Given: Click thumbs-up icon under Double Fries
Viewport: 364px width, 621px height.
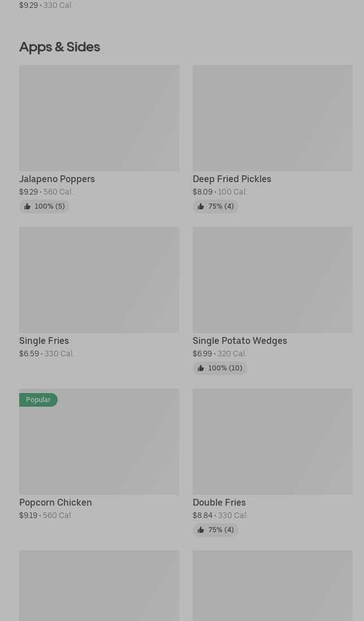Looking at the screenshot, I should pyautogui.click(x=201, y=530).
